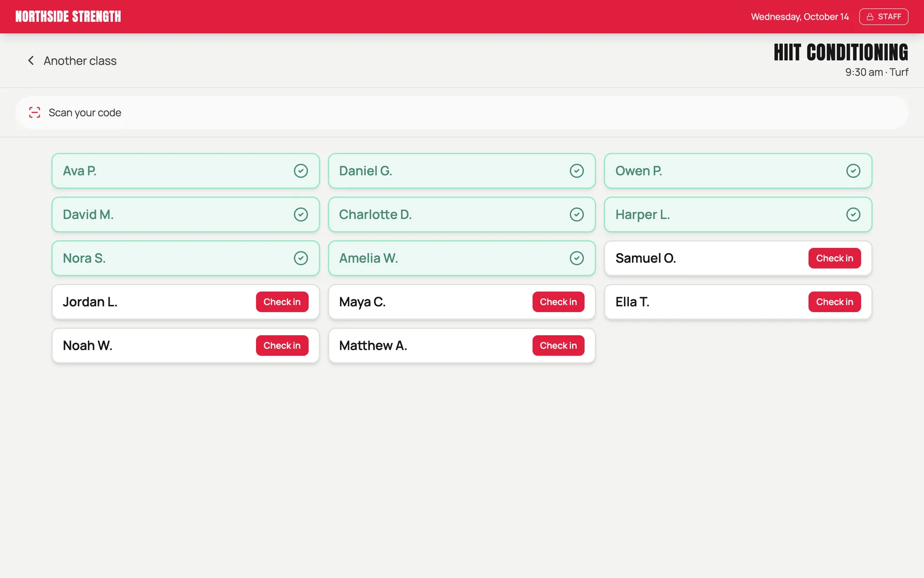The image size is (924, 578).
Task: Click the Wednesday, October 14 date
Action: (x=800, y=17)
